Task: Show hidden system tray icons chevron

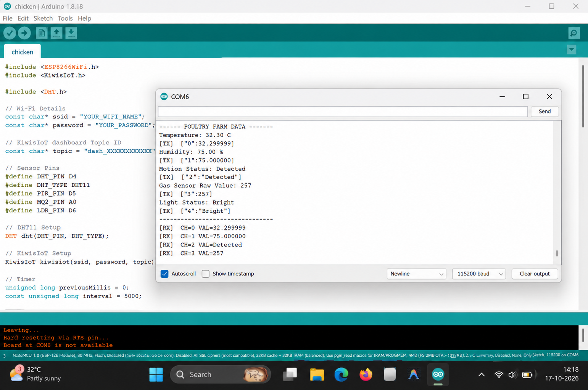Action: point(482,375)
